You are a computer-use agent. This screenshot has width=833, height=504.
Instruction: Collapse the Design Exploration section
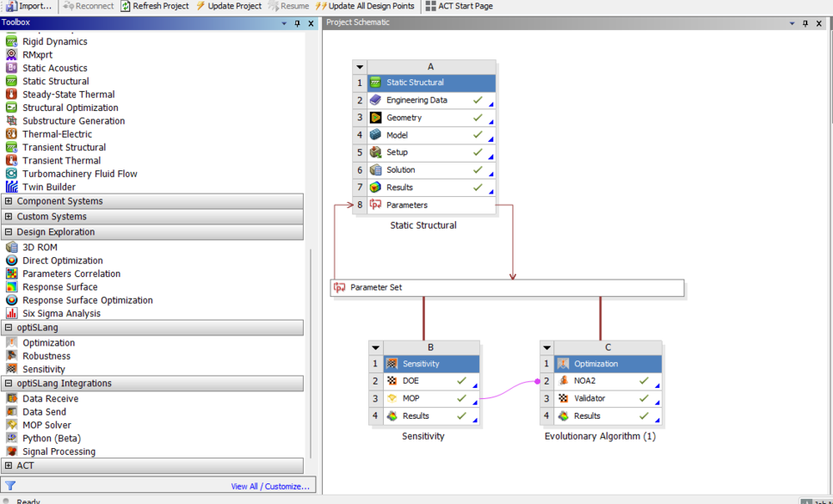(x=9, y=232)
